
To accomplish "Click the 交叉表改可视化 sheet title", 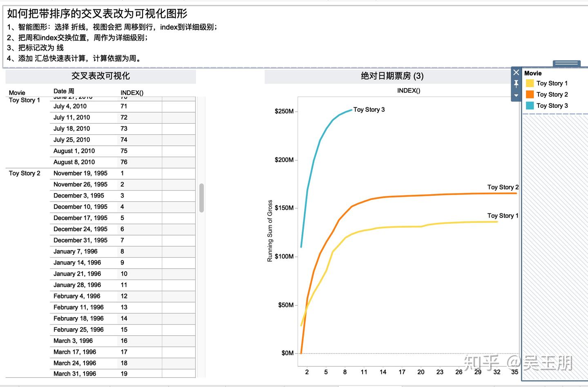I will point(100,76).
